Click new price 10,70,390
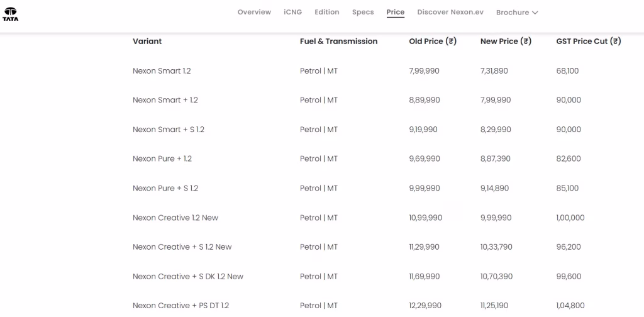 tap(497, 276)
